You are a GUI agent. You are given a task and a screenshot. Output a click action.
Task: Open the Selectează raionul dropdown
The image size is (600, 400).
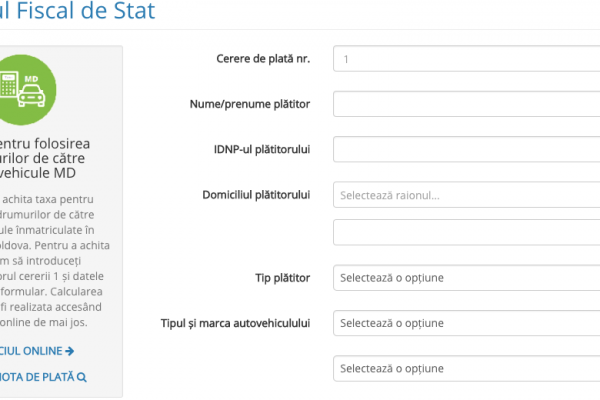[x=466, y=195]
